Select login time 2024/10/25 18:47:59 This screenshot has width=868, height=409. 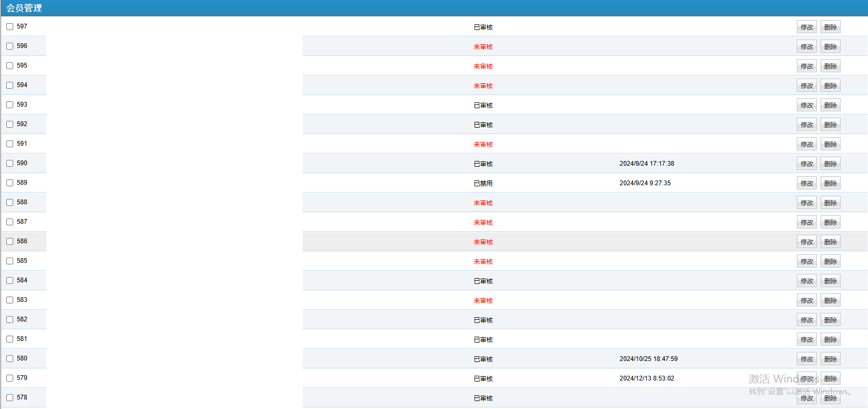pyautogui.click(x=648, y=359)
